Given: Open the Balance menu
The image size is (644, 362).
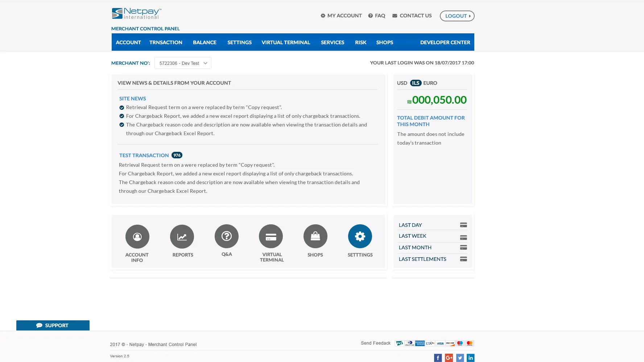Looking at the screenshot, I should pos(205,42).
